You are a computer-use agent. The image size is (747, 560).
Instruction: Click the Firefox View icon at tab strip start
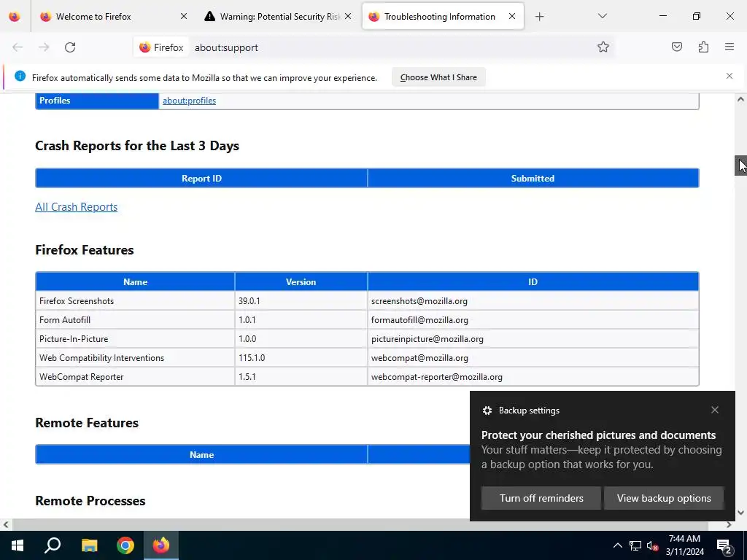tap(15, 17)
